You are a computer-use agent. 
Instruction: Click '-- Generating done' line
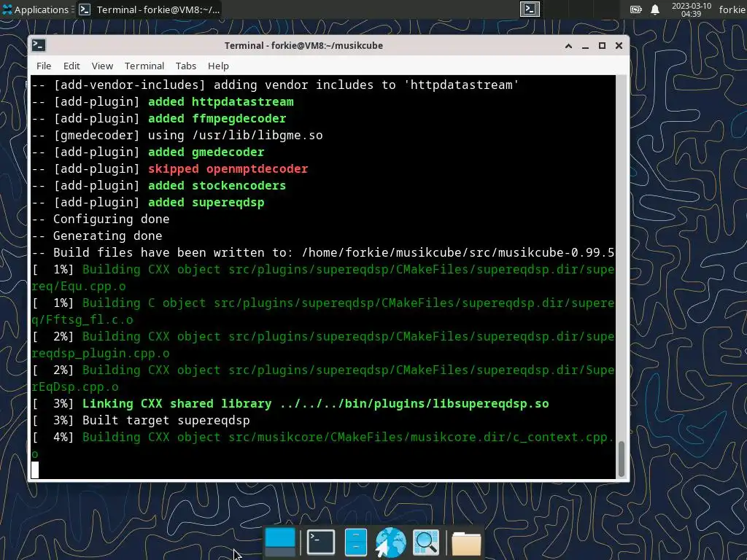tap(97, 236)
